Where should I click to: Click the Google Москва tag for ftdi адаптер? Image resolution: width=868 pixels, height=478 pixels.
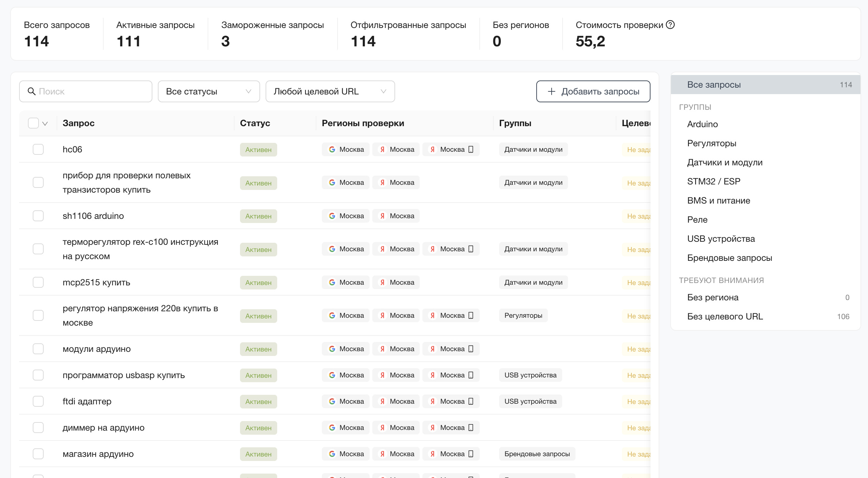click(x=346, y=401)
